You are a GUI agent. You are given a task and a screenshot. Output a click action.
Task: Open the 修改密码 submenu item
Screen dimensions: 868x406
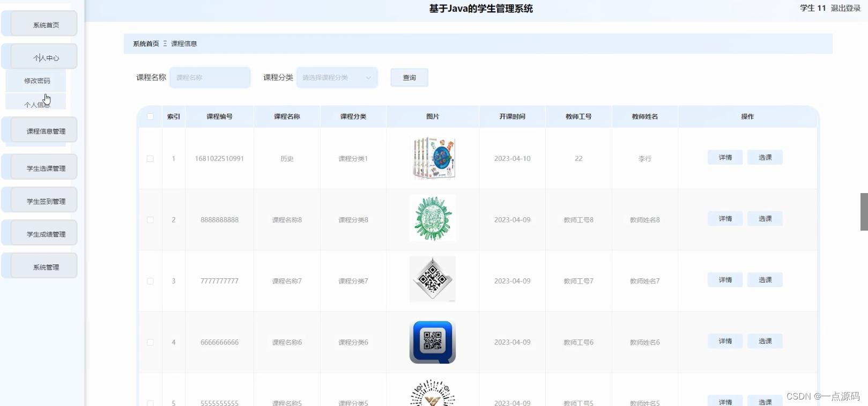coord(37,80)
